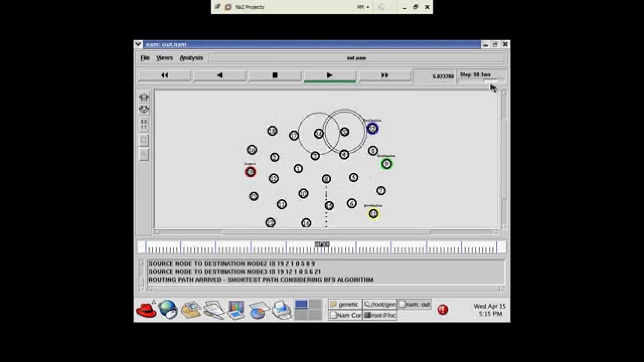The height and width of the screenshot is (362, 644).
Task: Select the green Destination node 9
Action: 386,164
